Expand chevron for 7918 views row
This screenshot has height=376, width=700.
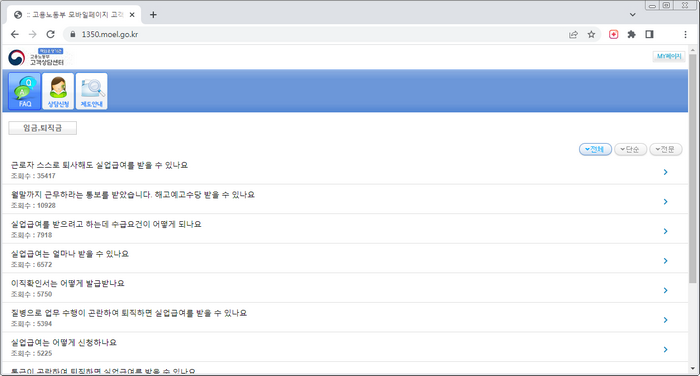pyautogui.click(x=665, y=231)
